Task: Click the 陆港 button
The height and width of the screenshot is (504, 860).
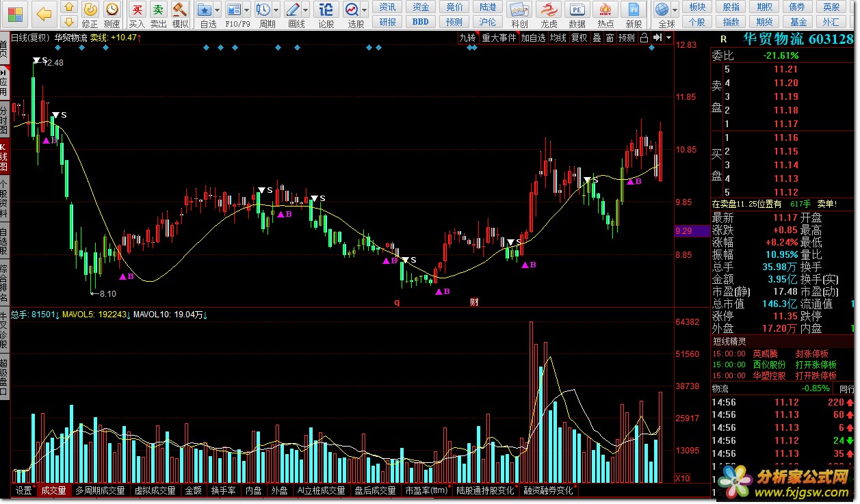Action: (488, 7)
